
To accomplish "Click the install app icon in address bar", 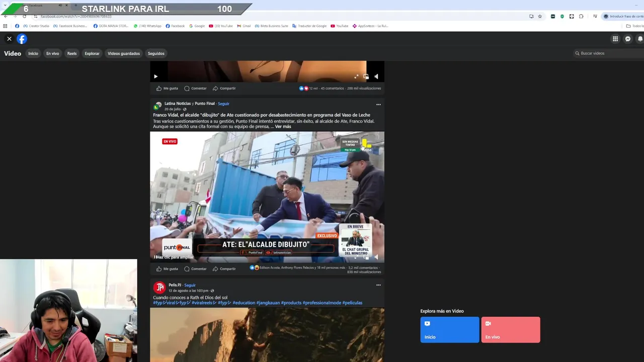I will click(x=531, y=17).
